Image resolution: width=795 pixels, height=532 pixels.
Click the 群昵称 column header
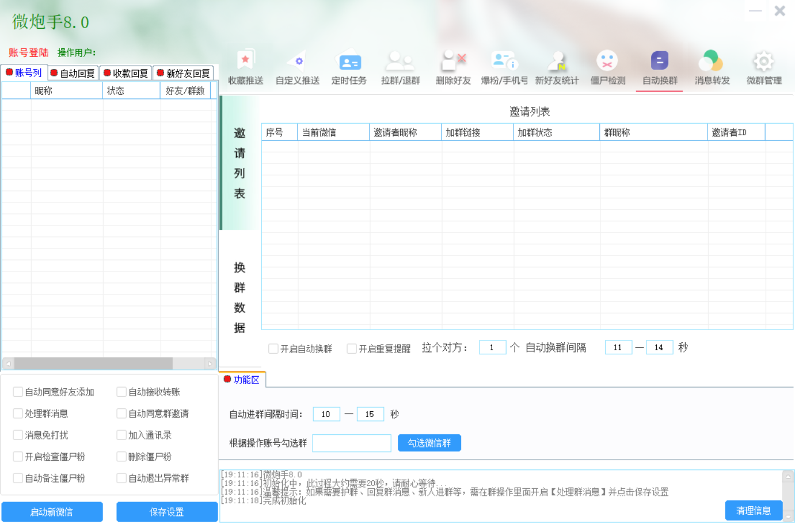coord(654,132)
